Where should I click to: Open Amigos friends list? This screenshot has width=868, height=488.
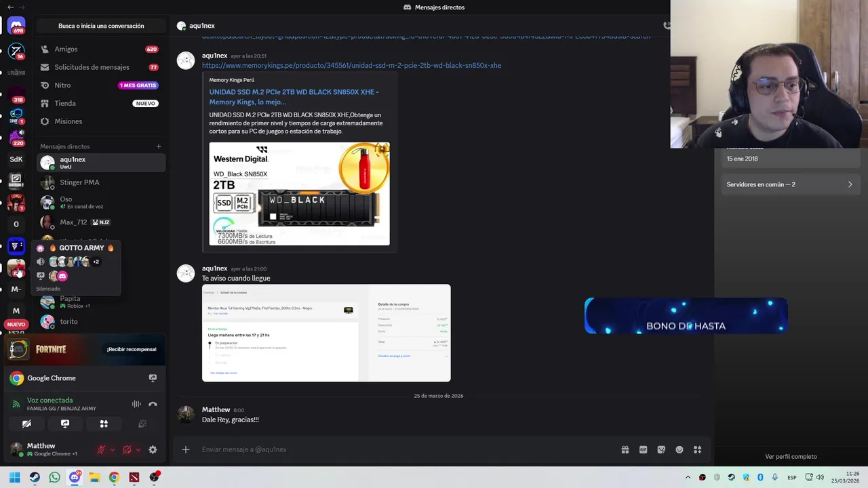[100, 49]
